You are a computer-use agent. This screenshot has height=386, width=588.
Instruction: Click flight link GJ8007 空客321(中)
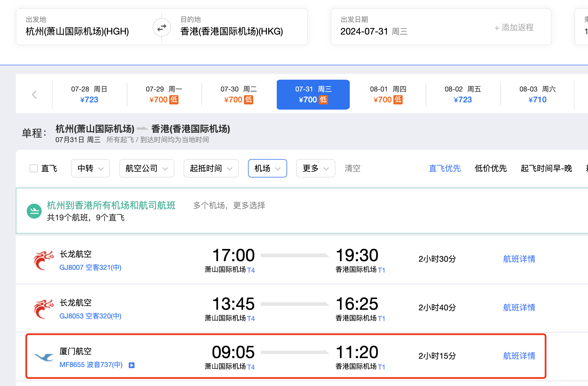[x=91, y=267]
